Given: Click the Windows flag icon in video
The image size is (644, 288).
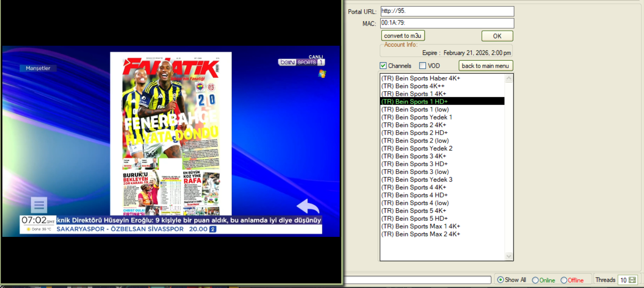Looking at the screenshot, I should [x=322, y=74].
